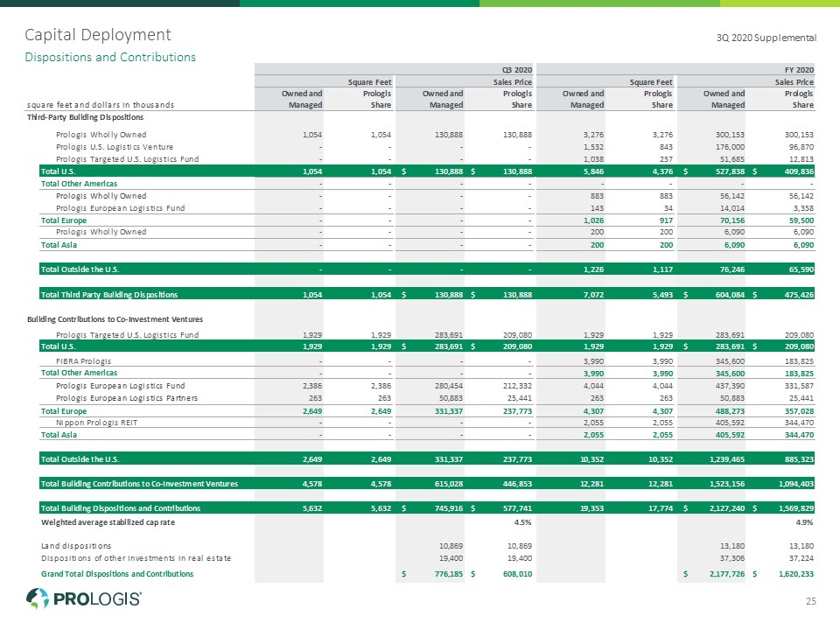840x630 pixels.
Task: Select the value 344,470 in Nippon Prologis REIT row
Action: tap(799, 423)
